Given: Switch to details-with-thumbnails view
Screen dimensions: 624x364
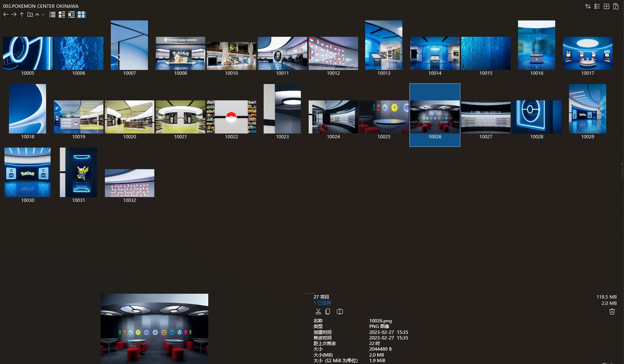Looking at the screenshot, I should point(62,15).
